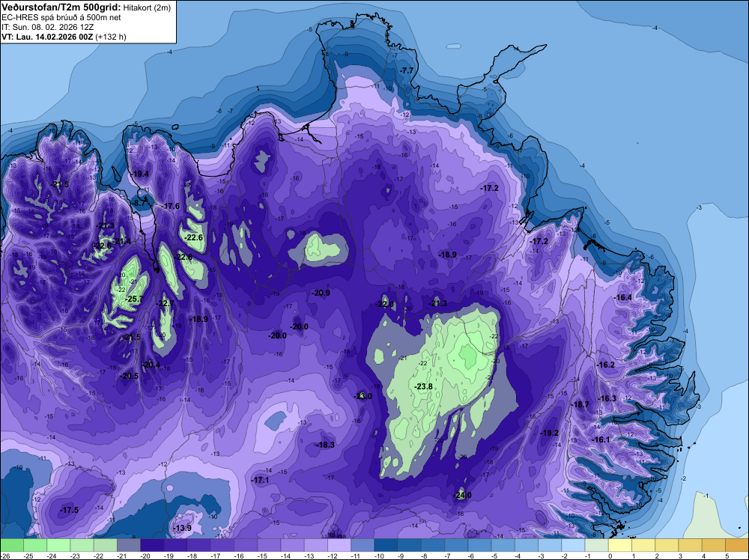Click the -18.7 temperature value
Screen dimensions: 749x560
[x=580, y=404]
